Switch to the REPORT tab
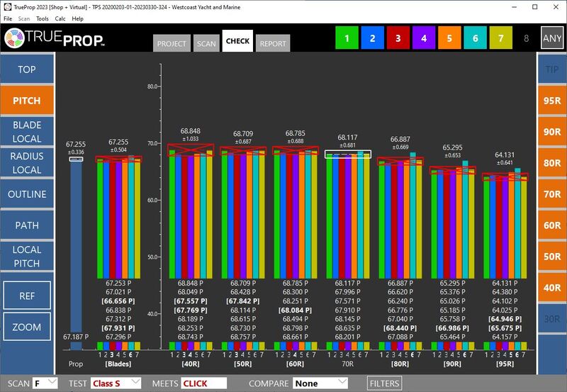567x392 pixels. (x=273, y=43)
